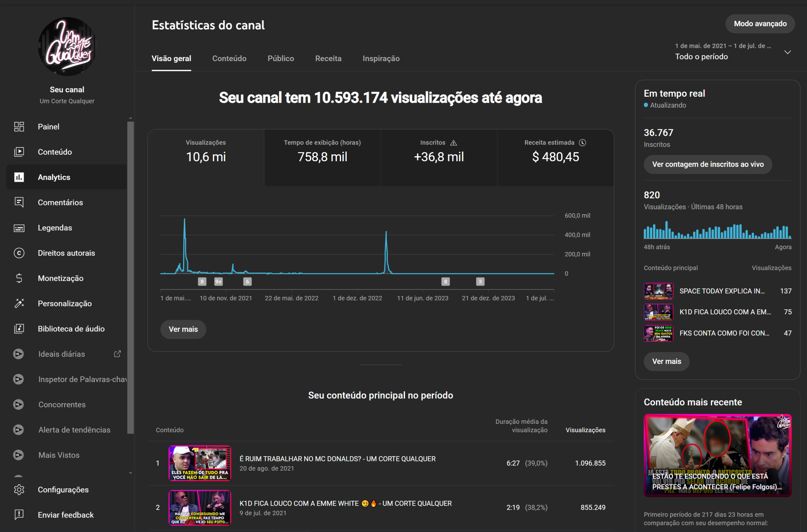Expand the date range period dropdown
The height and width of the screenshot is (532, 807).
(787, 52)
